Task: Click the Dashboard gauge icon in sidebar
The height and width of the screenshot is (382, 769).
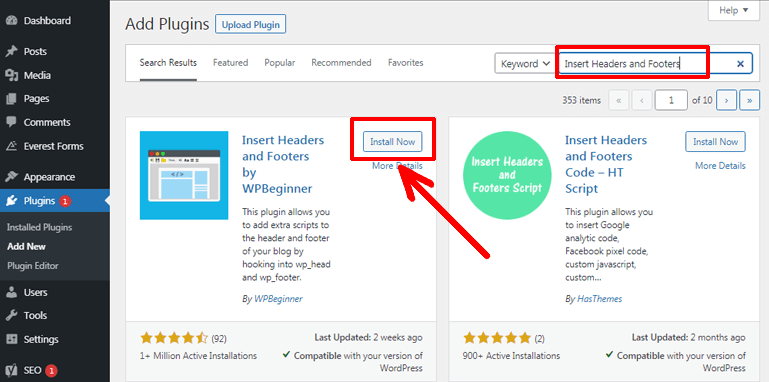Action: pos(11,21)
